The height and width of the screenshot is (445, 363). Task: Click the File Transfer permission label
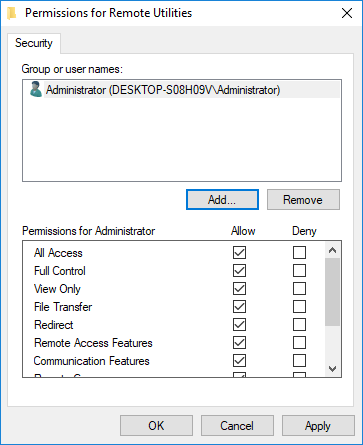[63, 307]
